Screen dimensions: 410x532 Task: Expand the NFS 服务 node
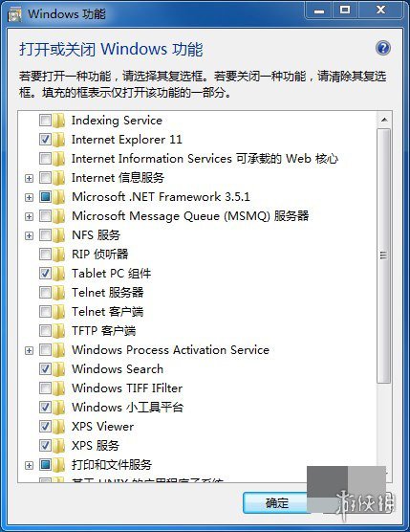point(29,235)
